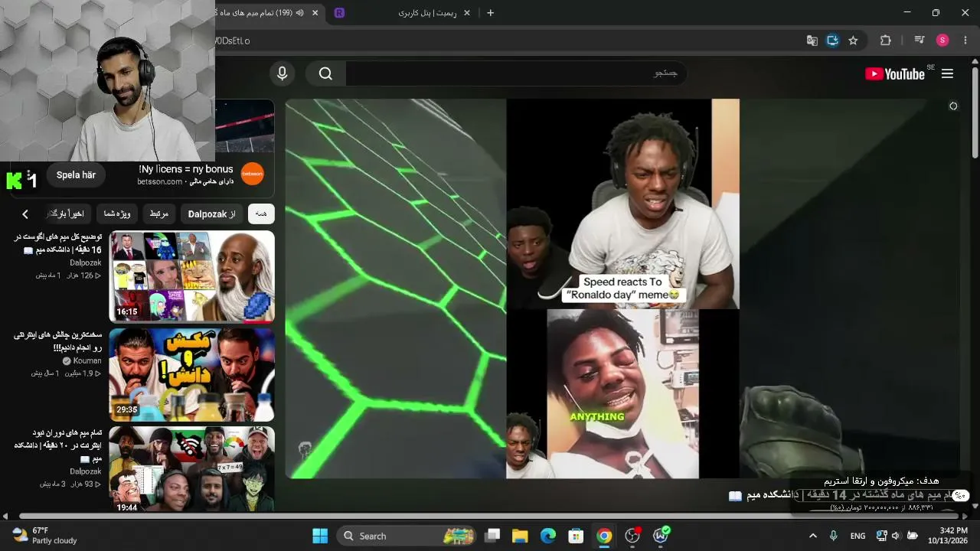The height and width of the screenshot is (551, 980).
Task: Open the betsson orange logo ad
Action: pyautogui.click(x=253, y=174)
